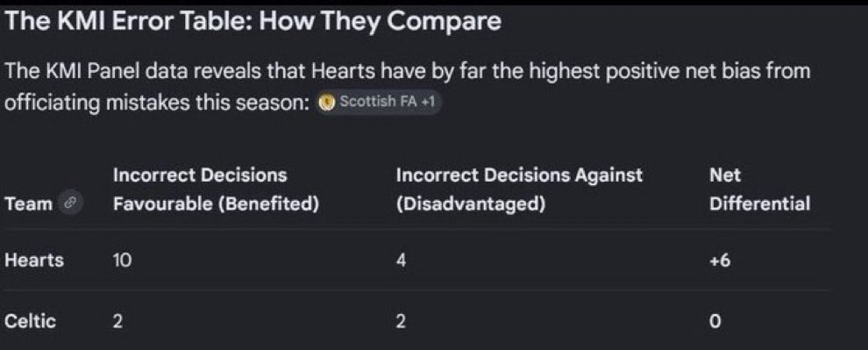Click the Incorrect Decisions Favourable column header
The height and width of the screenshot is (350, 868).
[x=216, y=190]
